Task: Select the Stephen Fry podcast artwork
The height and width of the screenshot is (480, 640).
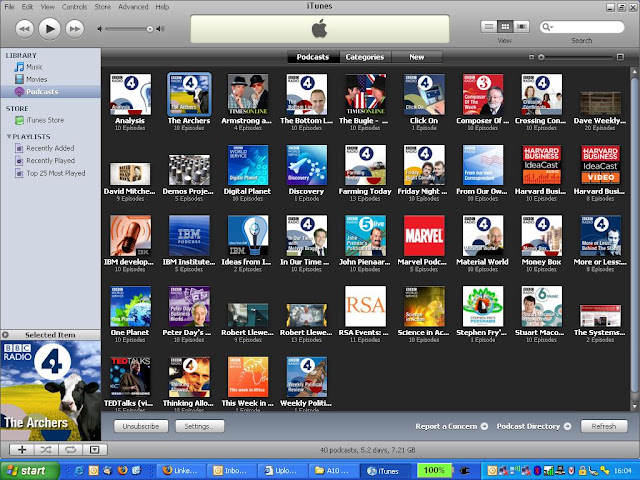Action: (x=483, y=306)
